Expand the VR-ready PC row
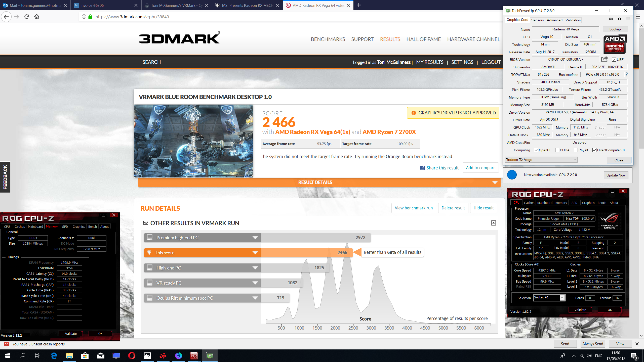 pos(203,283)
